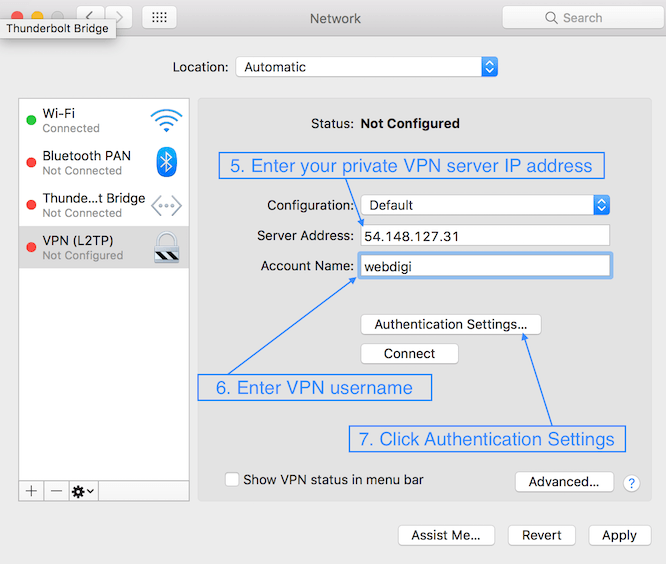Screen dimensions: 666x564
Task: Open the help question mark button
Action: (631, 483)
